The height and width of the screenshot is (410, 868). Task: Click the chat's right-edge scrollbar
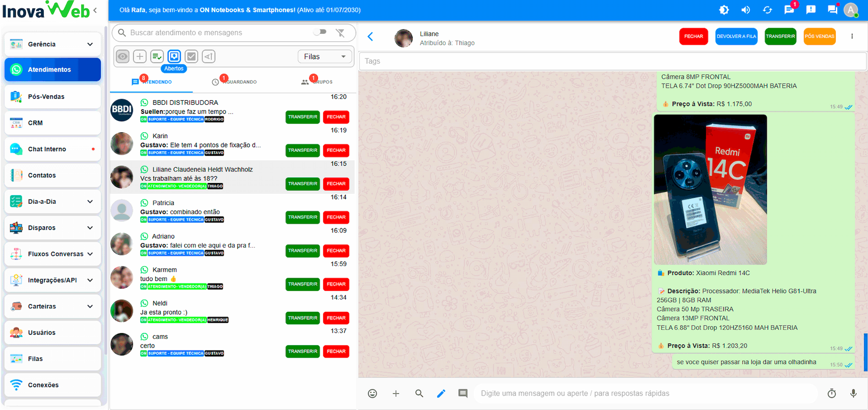[865, 351]
